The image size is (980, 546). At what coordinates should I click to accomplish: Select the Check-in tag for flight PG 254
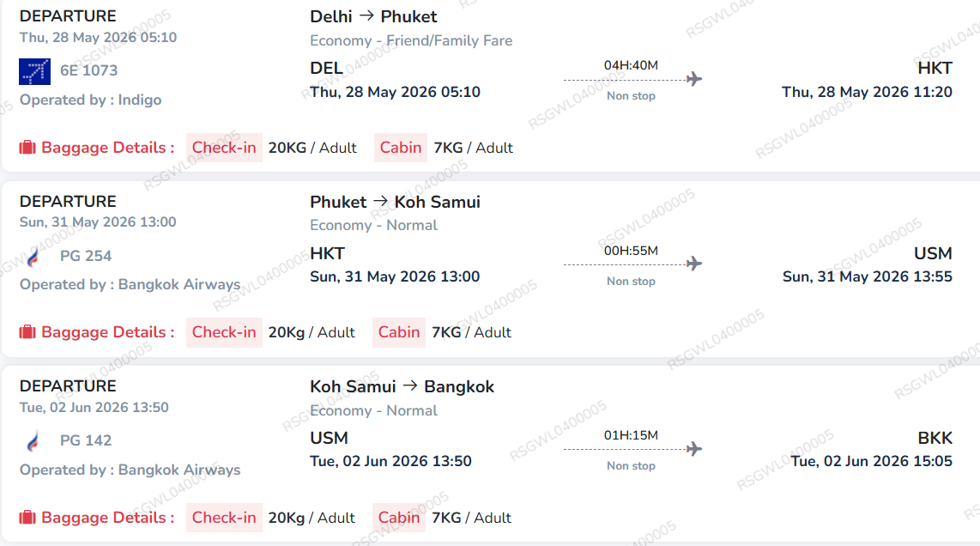tap(224, 332)
